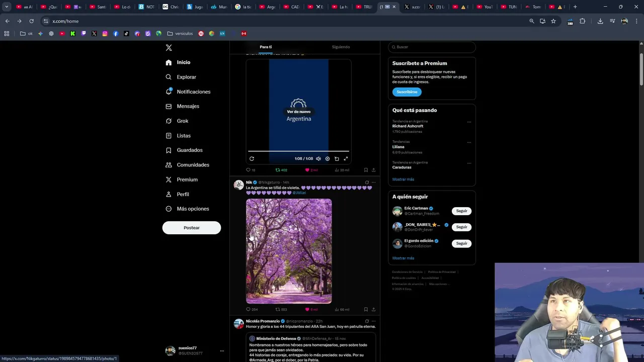Open options for Liliana trend

tap(469, 142)
